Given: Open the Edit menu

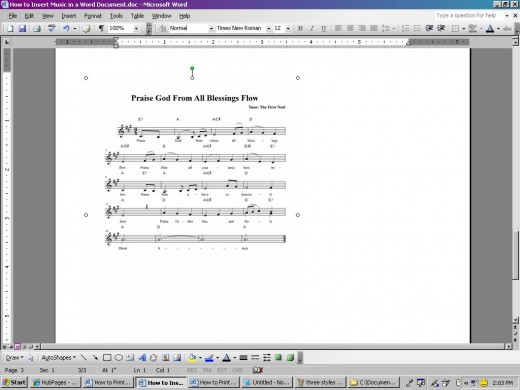Looking at the screenshot, I should coord(29,16).
